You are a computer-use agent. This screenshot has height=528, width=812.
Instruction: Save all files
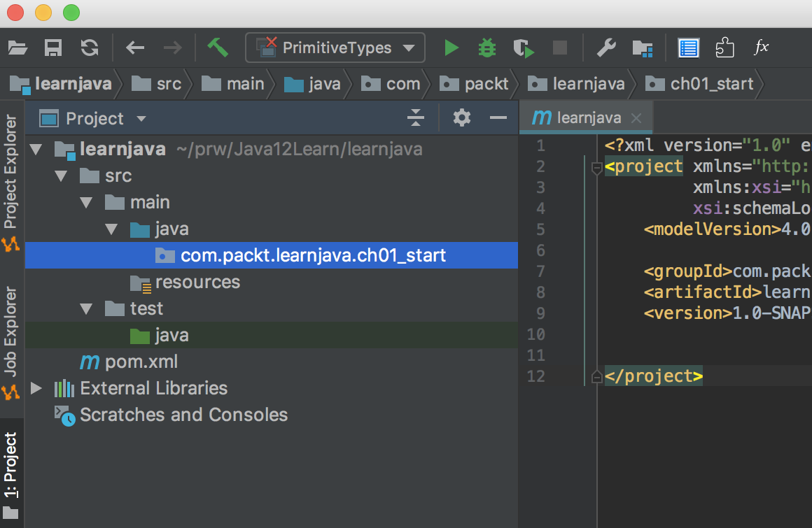[53, 48]
